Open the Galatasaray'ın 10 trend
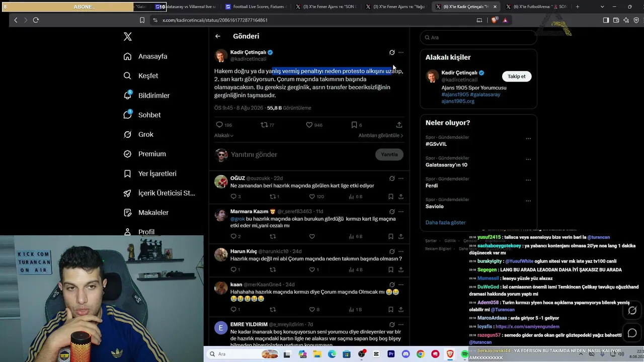The image size is (644, 362). 446,165
